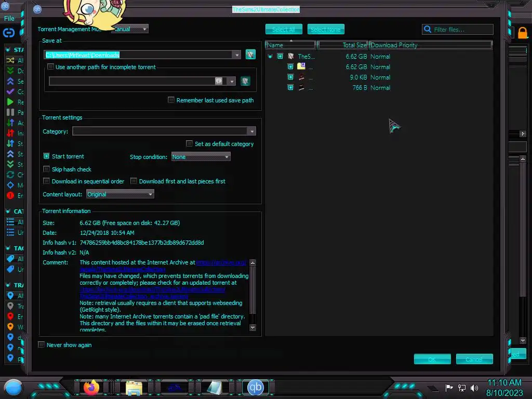Enable Use another path for incomplete torrent
The width and height of the screenshot is (532, 399).
tap(50, 67)
